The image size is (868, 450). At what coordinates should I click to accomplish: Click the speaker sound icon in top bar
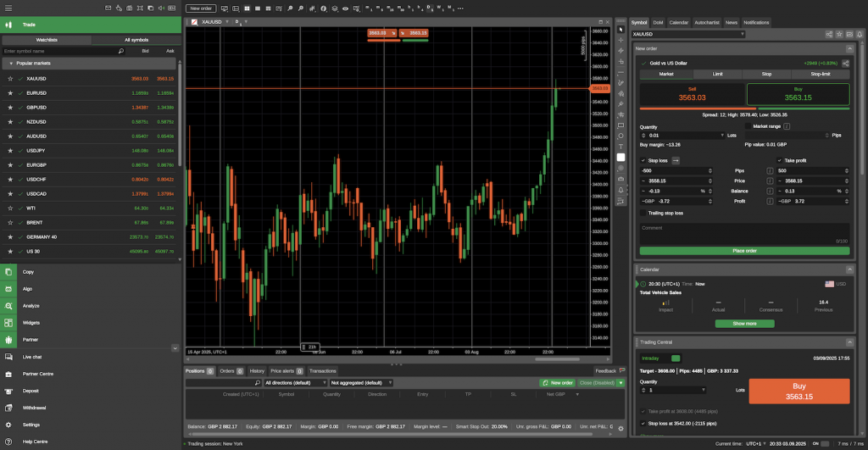(161, 8)
